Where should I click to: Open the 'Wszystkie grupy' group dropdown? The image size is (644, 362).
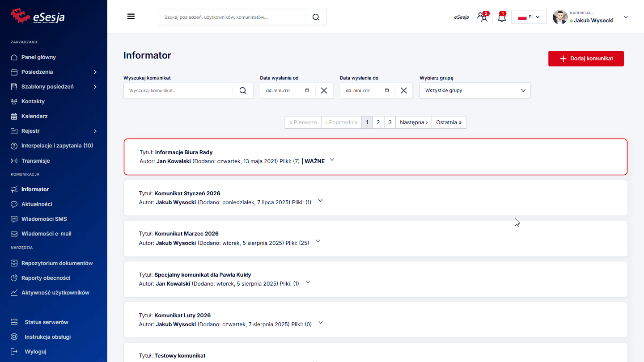(x=475, y=90)
